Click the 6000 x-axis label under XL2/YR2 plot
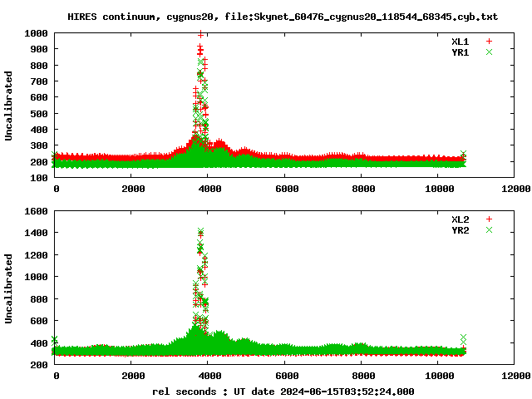 point(287,376)
